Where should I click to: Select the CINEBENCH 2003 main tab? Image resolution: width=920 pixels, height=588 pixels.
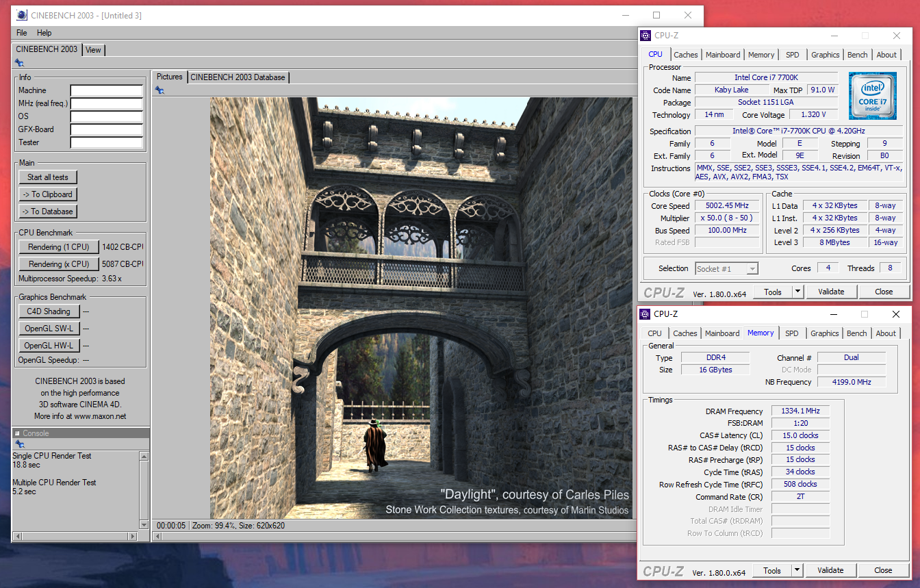(x=47, y=49)
